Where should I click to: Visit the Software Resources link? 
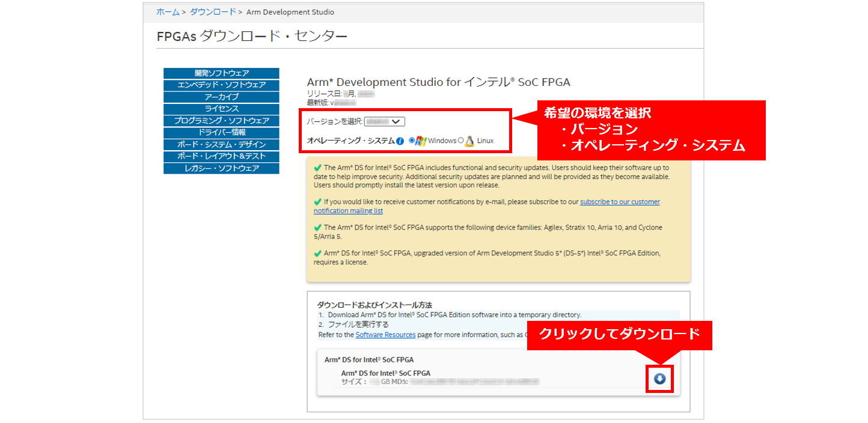385,335
